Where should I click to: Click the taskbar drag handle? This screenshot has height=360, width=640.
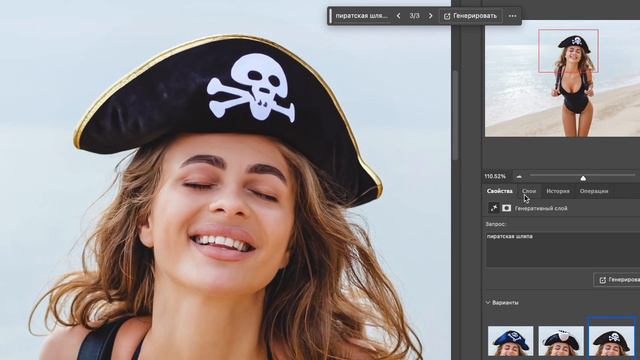tap(330, 16)
